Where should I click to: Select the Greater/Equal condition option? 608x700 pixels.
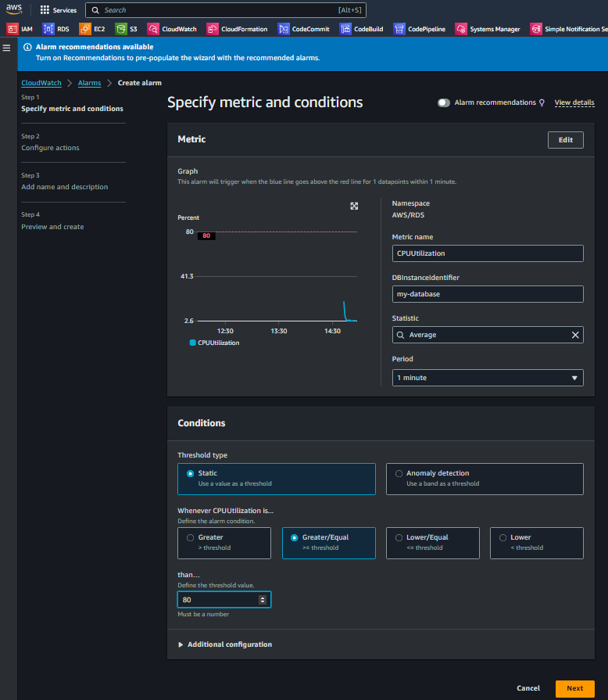pos(329,543)
